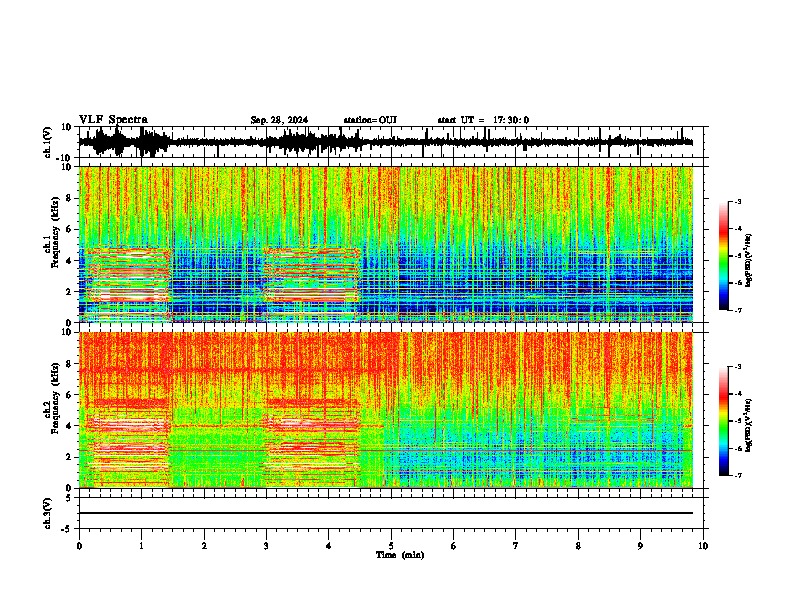Click the ch.1 frequency tick "8"

coord(70,198)
